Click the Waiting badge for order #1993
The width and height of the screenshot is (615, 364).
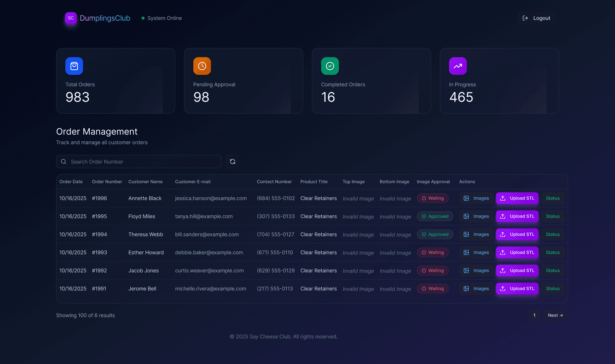click(x=433, y=252)
